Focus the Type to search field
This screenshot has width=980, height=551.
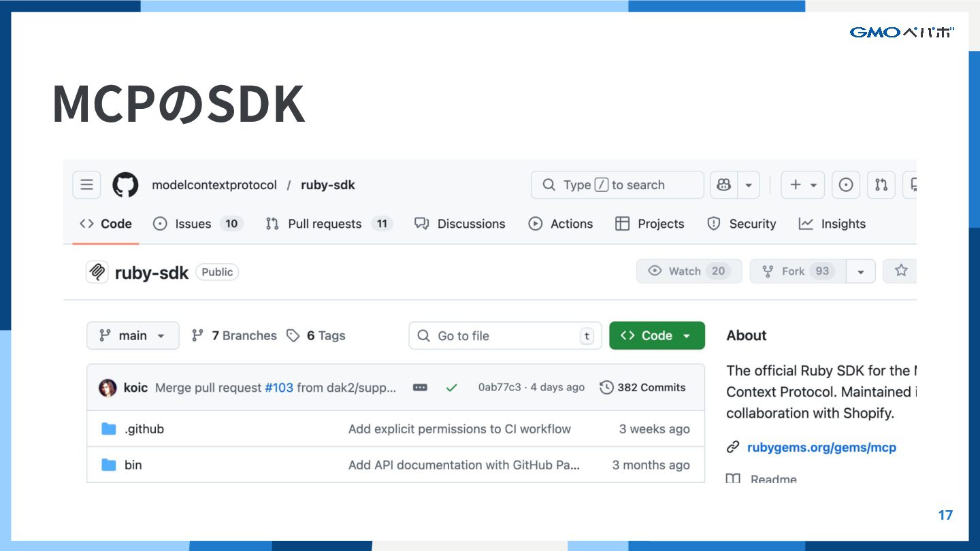617,185
